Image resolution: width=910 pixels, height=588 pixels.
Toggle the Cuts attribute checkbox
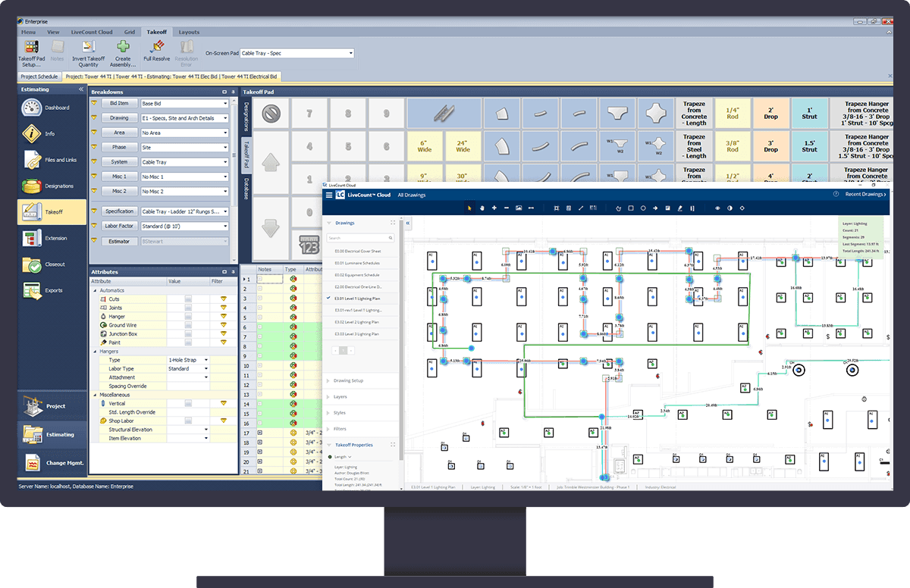coord(188,299)
